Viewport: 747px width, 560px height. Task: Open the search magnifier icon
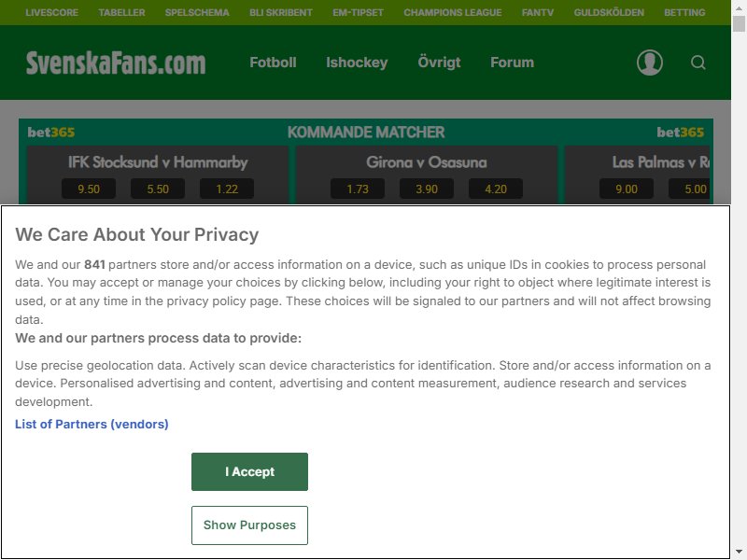[x=698, y=63]
